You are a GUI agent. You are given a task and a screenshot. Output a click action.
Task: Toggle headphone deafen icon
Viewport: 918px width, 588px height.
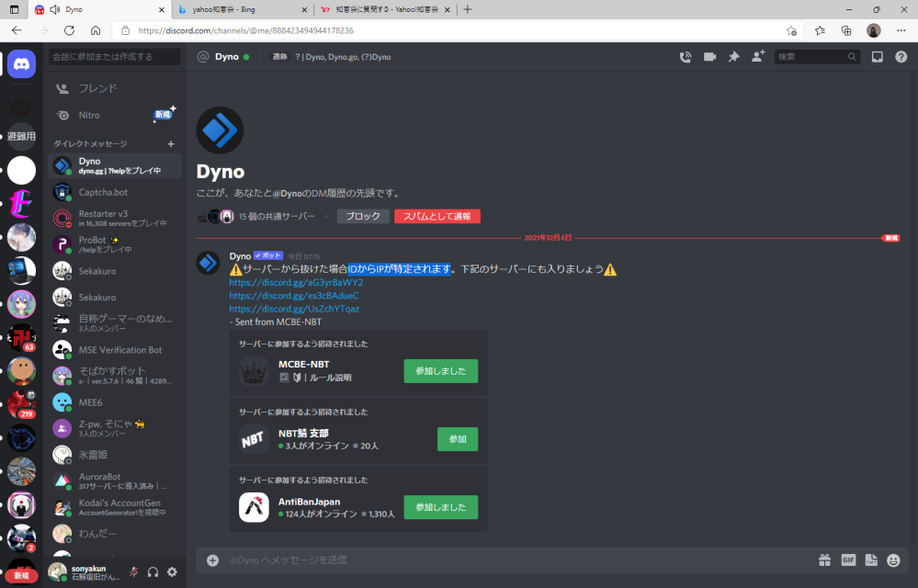[153, 572]
